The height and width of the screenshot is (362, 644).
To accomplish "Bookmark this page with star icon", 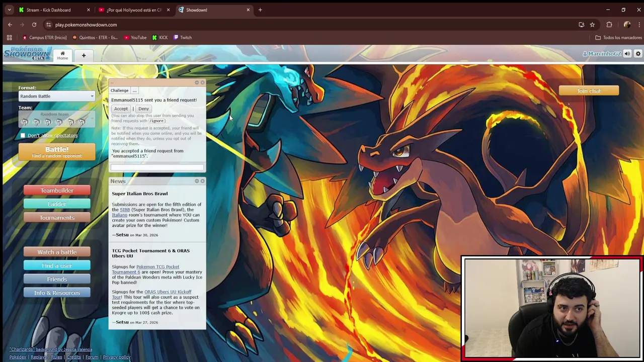I will click(x=592, y=25).
